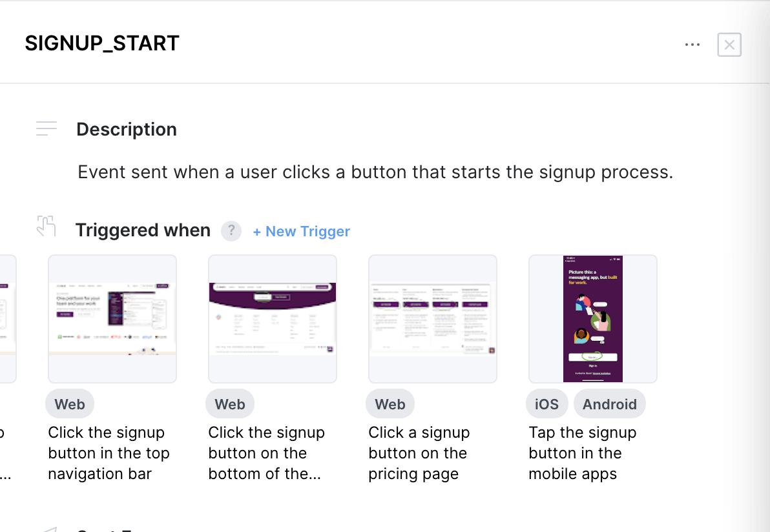Select the 'Tap the signup button' mobile description
The width and height of the screenshot is (770, 532).
[582, 453]
